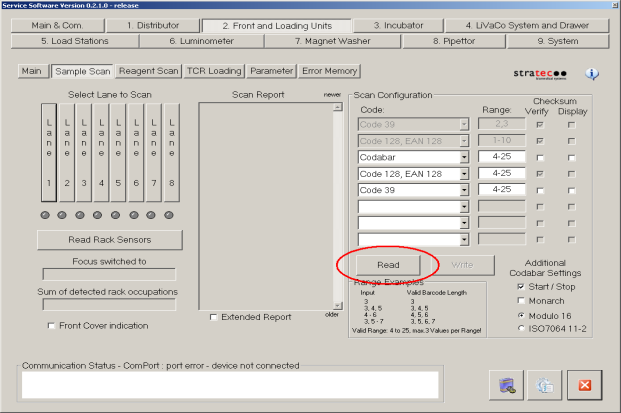
Task: Click the red X exit button
Action: tap(584, 385)
